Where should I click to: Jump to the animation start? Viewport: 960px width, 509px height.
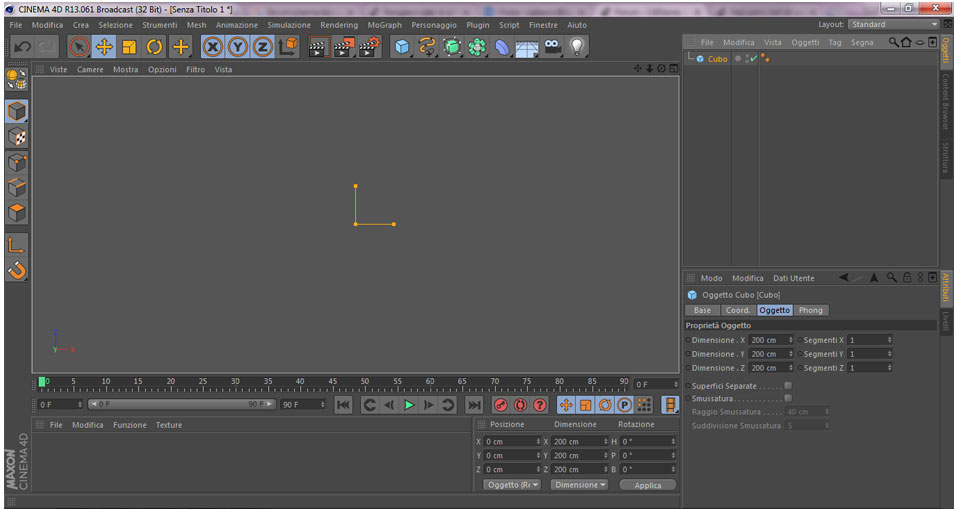pos(343,405)
